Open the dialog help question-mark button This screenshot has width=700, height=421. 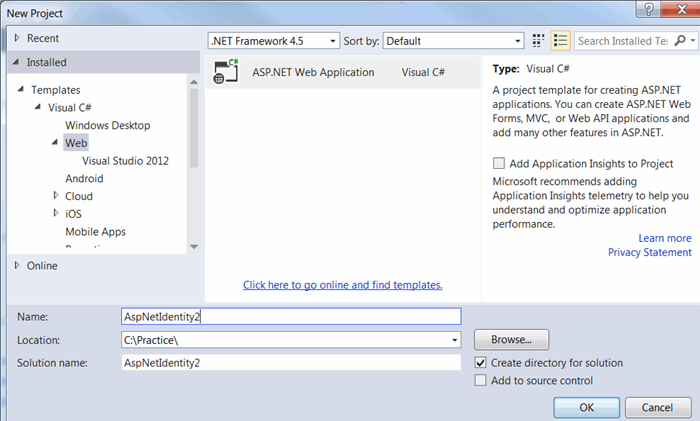pos(649,9)
